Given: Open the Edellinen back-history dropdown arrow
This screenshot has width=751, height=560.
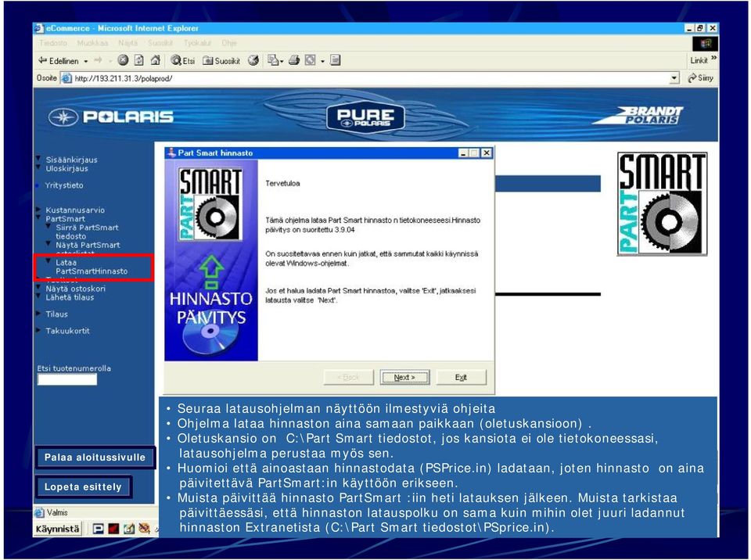Looking at the screenshot, I should click(x=86, y=61).
